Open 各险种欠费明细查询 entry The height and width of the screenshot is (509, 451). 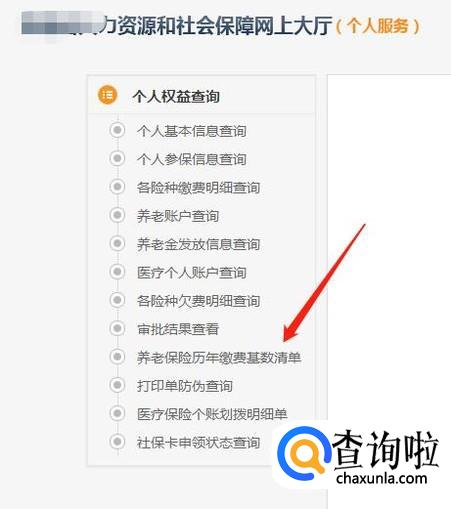[x=198, y=301]
